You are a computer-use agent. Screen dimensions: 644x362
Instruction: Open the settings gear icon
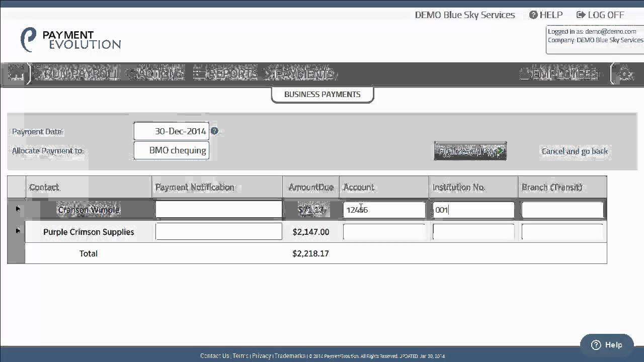[x=625, y=74]
